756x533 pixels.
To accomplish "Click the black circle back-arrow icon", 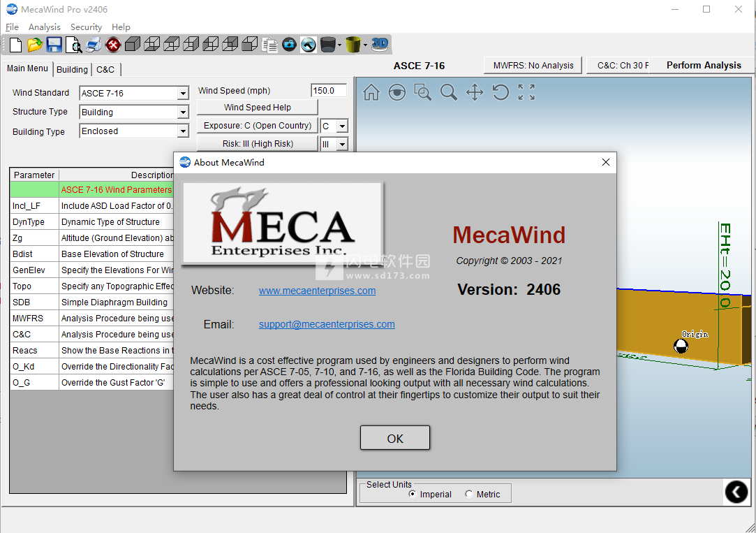I will tap(736, 492).
